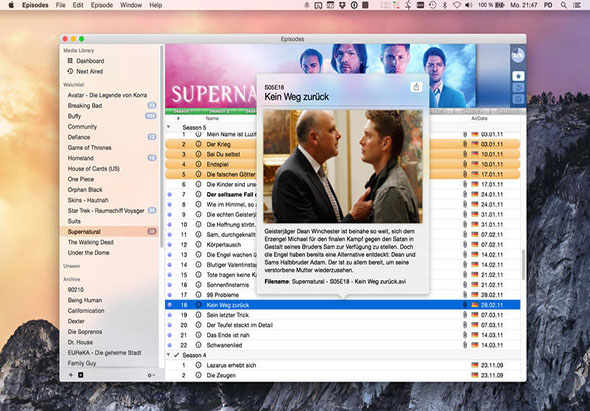Click German flag on Kein Weg zurück row
Viewport: 590px width, 411px height.
474,305
